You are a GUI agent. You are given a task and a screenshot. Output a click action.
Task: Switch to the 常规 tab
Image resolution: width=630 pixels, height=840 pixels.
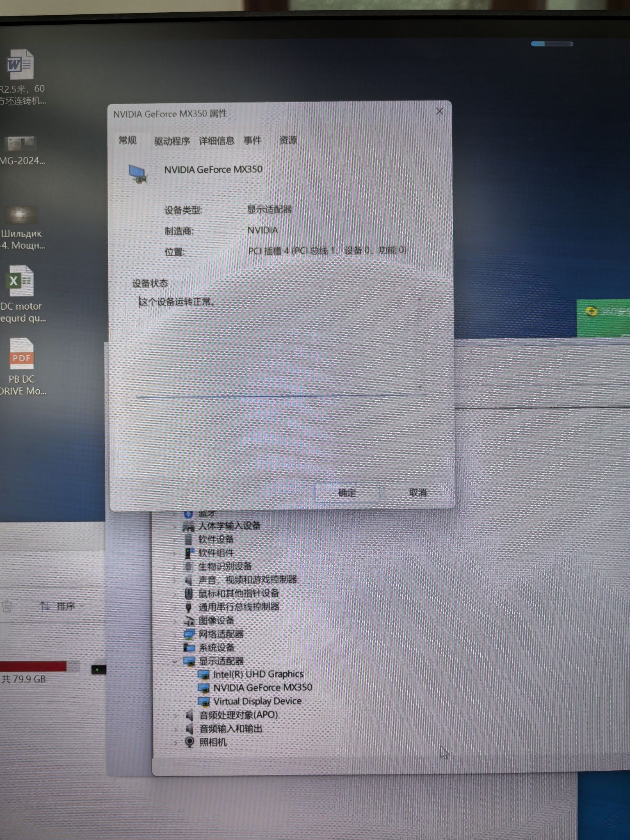point(128,141)
